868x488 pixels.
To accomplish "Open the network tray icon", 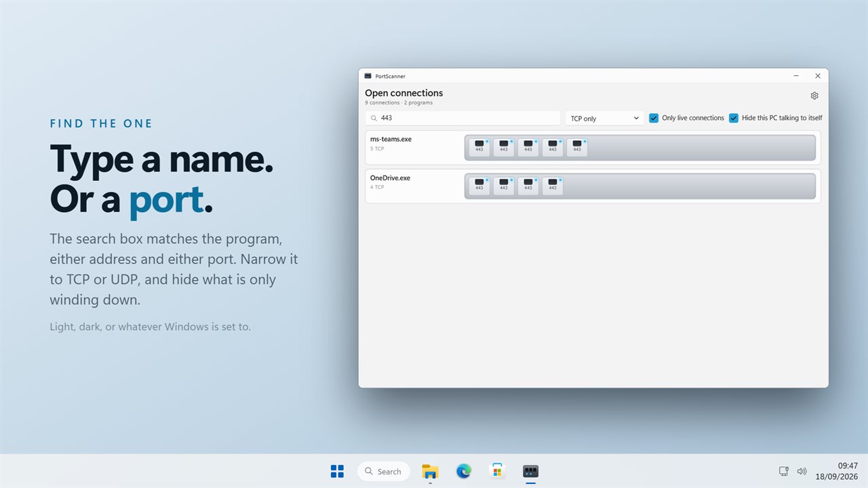I will point(784,471).
